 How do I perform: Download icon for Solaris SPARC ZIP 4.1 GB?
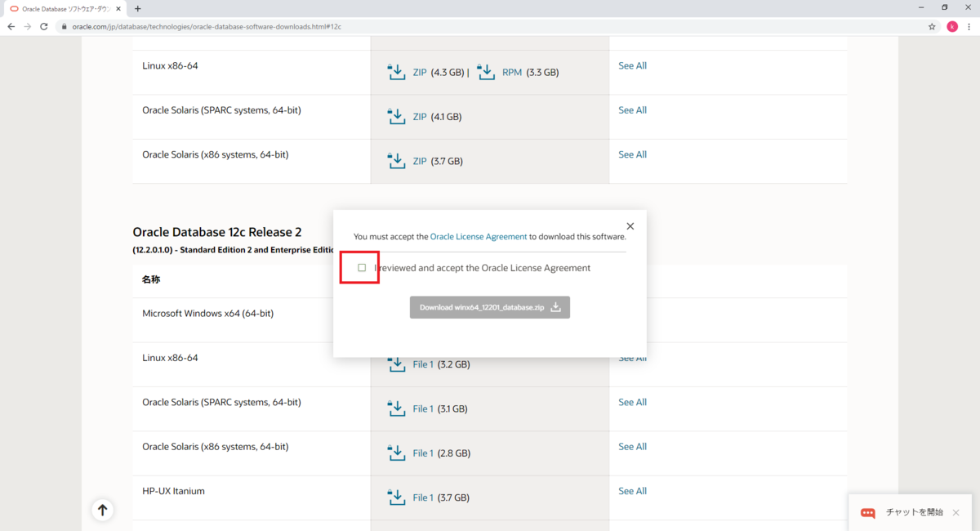(396, 116)
